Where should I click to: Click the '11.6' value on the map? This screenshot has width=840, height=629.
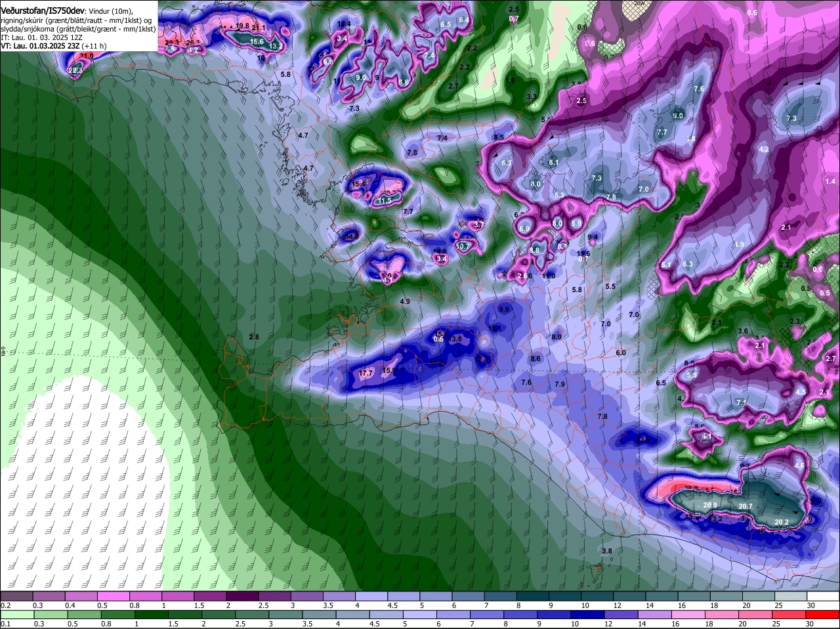tap(583, 253)
